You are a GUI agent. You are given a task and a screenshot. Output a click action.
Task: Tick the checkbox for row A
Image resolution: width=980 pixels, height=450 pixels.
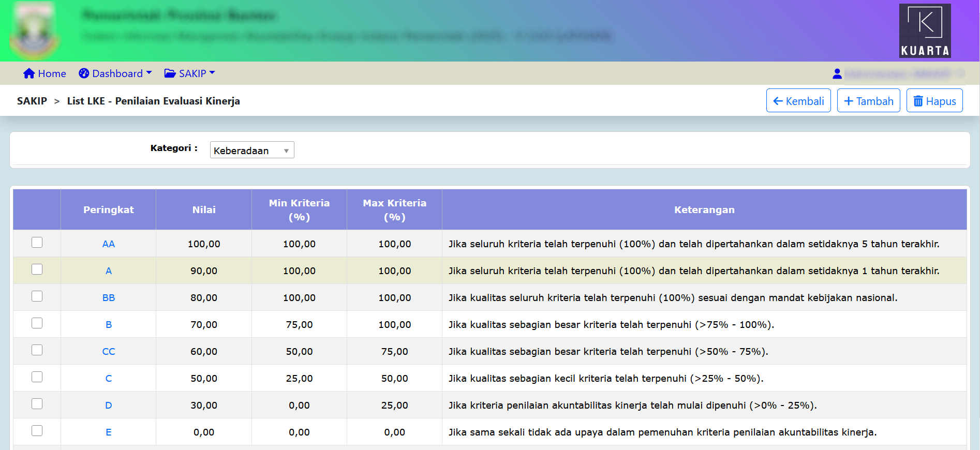click(37, 269)
